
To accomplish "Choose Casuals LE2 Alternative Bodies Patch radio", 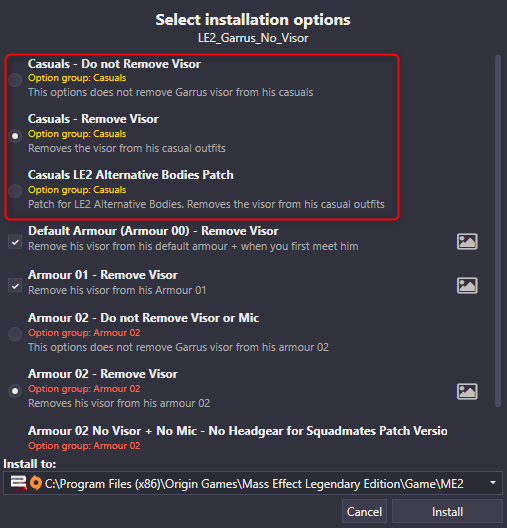I will click(15, 191).
